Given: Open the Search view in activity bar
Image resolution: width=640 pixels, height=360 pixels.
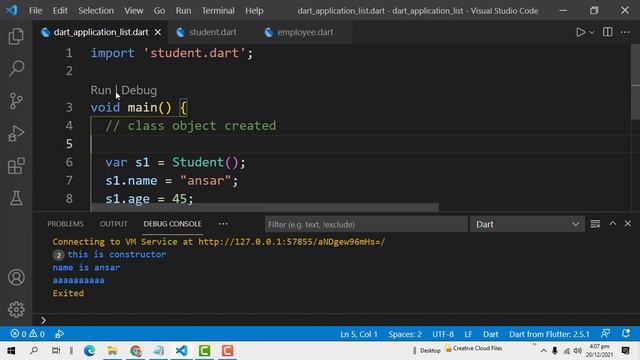Looking at the screenshot, I should tap(16, 68).
